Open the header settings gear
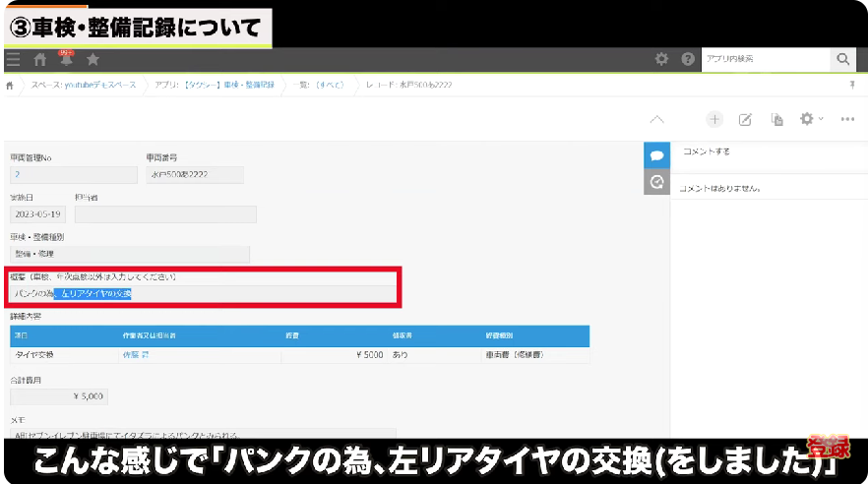 point(662,60)
